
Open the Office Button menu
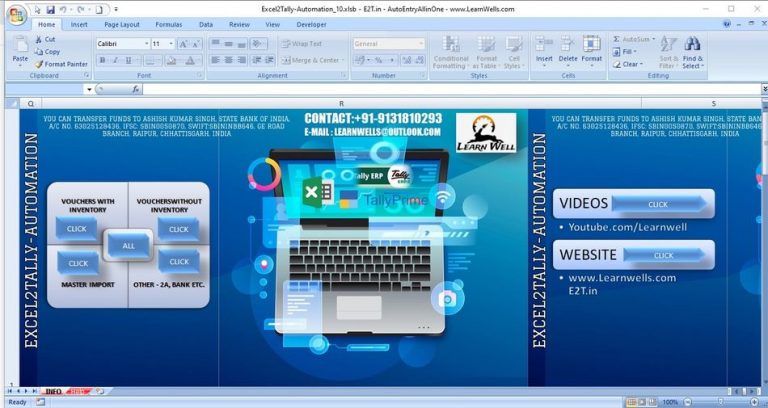point(16,16)
